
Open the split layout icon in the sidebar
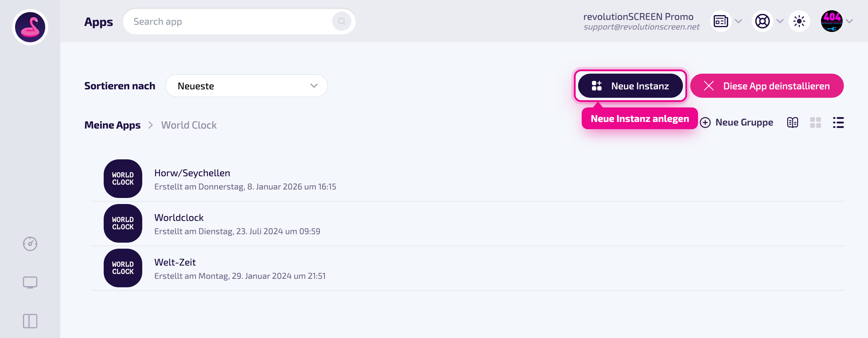(30, 321)
